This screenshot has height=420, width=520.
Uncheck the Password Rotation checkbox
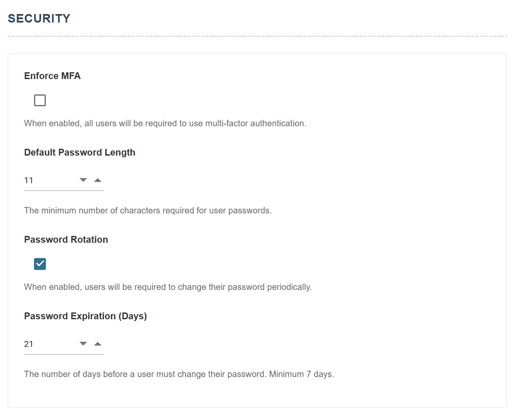[40, 264]
